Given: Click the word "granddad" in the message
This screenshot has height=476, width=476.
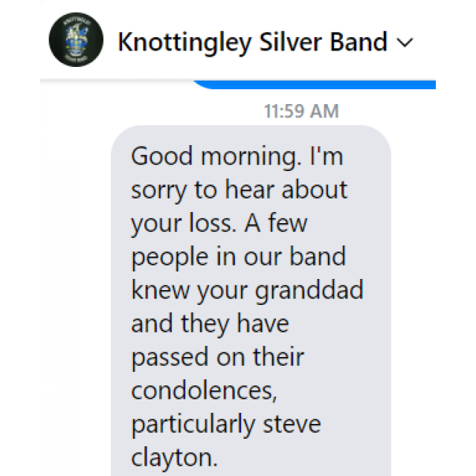Looking at the screenshot, I should [x=309, y=290].
